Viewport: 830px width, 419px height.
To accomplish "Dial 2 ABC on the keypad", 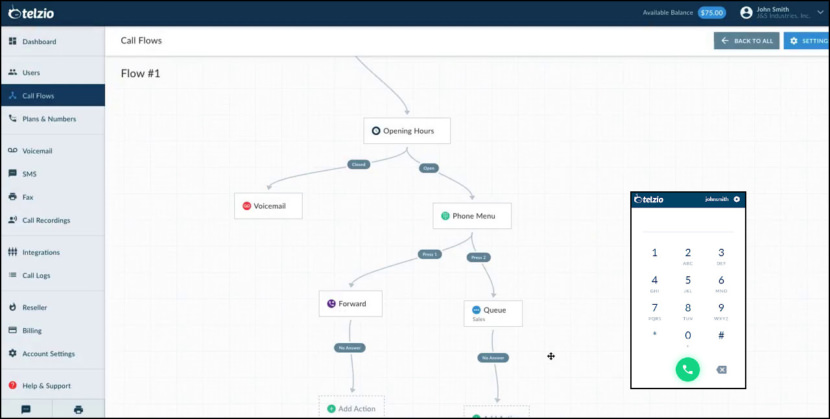I will (x=688, y=256).
